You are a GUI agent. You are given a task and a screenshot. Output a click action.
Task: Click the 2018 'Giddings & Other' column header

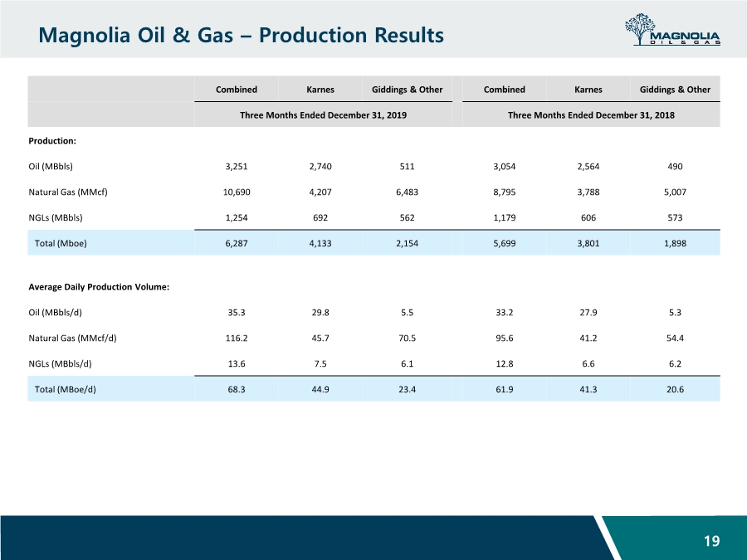tap(675, 90)
